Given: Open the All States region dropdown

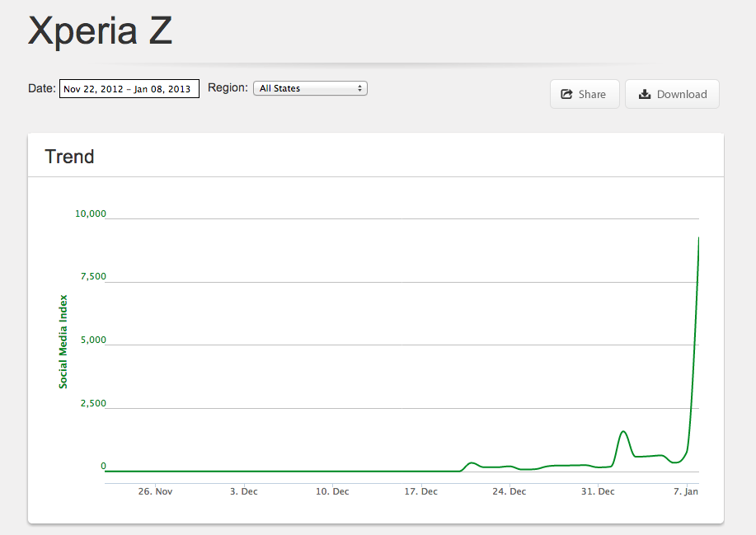Looking at the screenshot, I should [311, 88].
